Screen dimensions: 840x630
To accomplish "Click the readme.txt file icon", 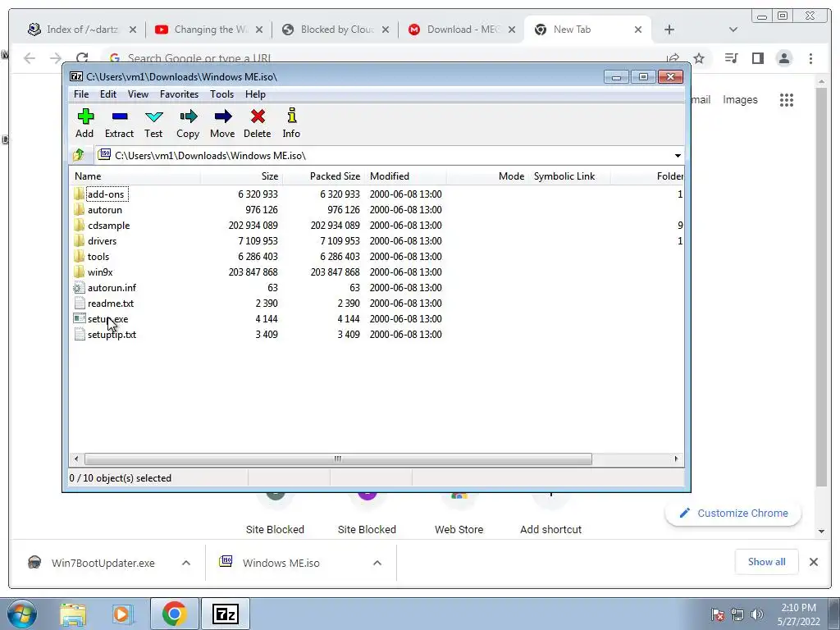I will (x=80, y=304).
